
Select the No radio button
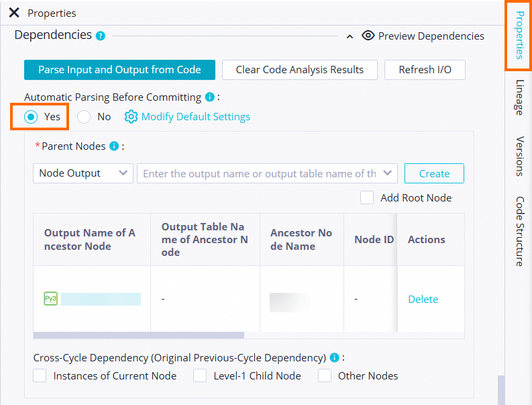[x=84, y=117]
